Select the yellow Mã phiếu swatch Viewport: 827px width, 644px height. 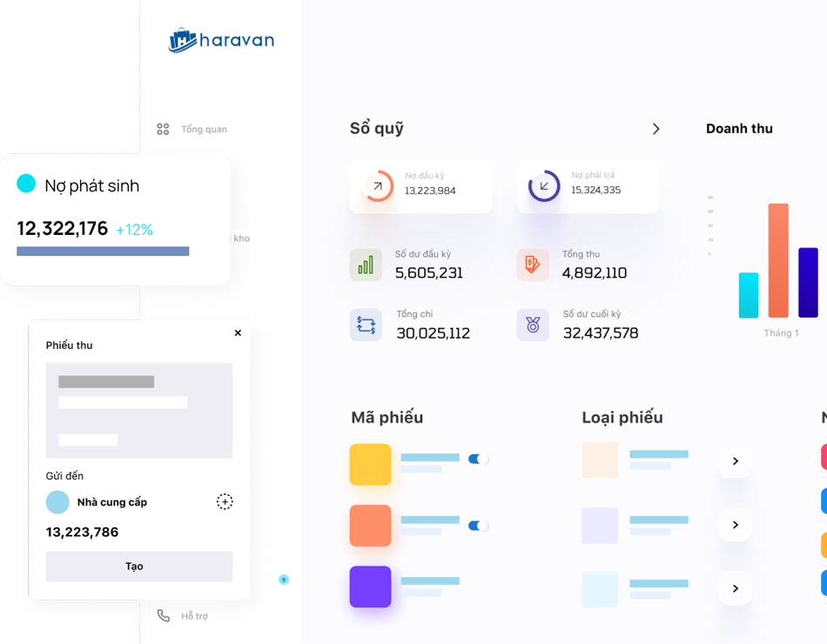[370, 465]
